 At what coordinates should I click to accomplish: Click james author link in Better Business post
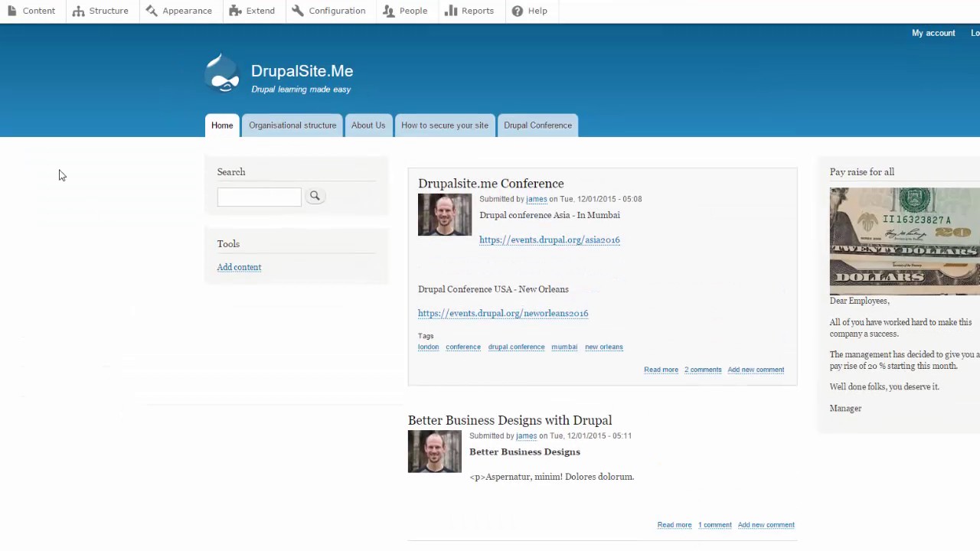coord(527,436)
